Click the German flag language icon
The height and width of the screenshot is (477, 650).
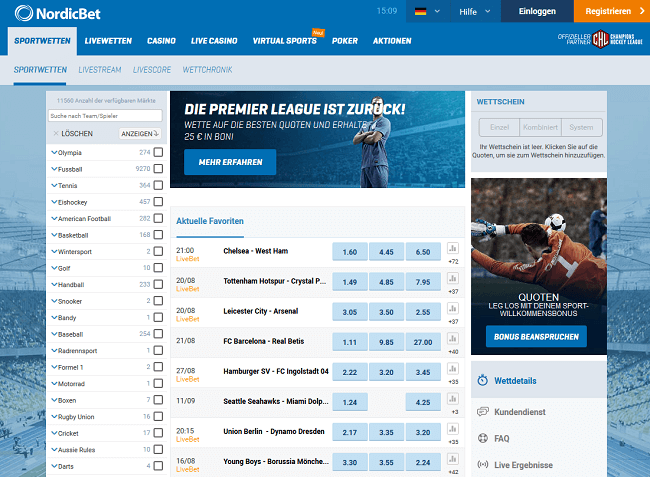[420, 12]
